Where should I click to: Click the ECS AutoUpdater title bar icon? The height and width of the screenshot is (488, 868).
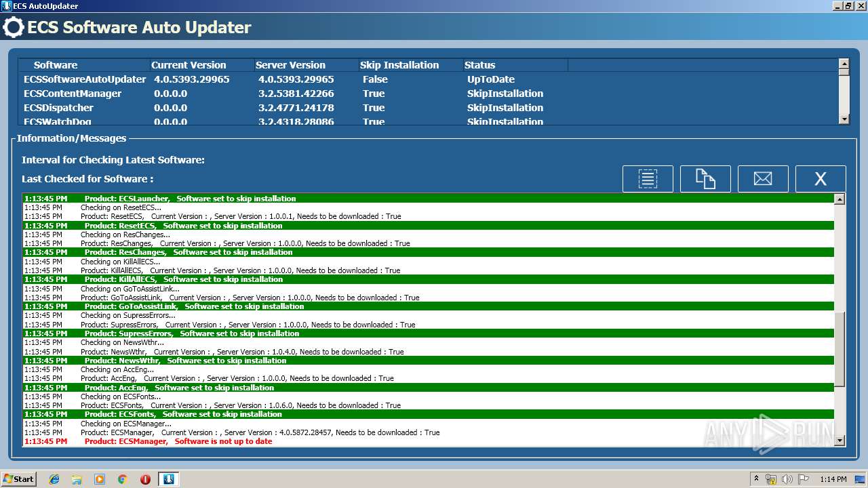click(x=7, y=5)
